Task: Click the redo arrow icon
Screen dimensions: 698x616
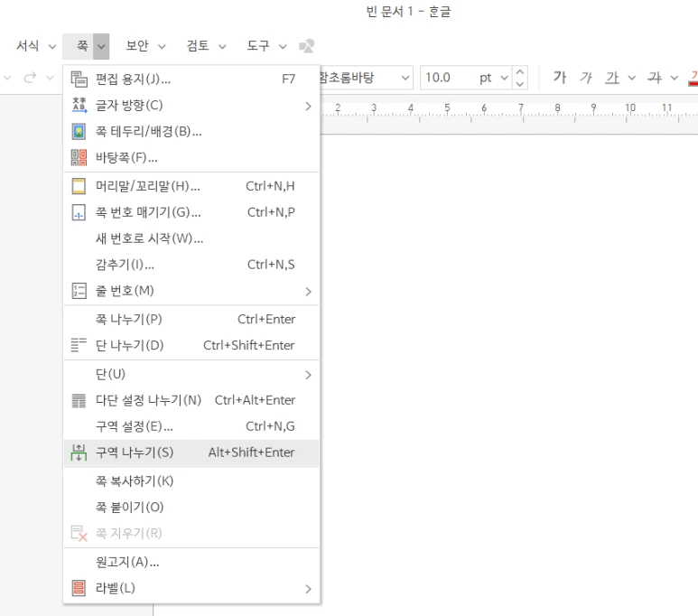Action: pos(31,78)
